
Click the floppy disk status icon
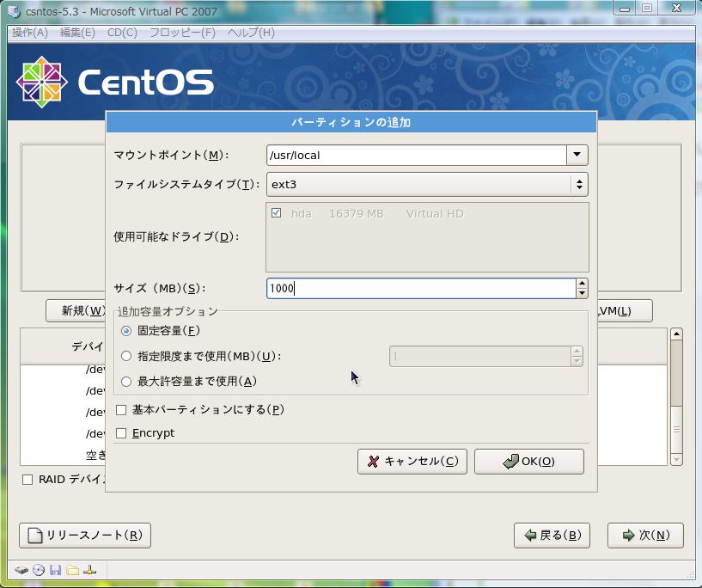click(x=56, y=570)
